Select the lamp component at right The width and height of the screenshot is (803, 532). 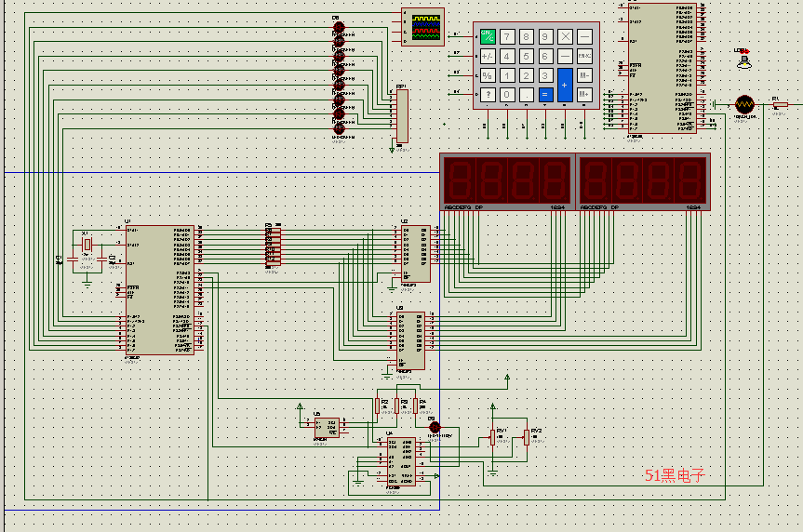(744, 61)
